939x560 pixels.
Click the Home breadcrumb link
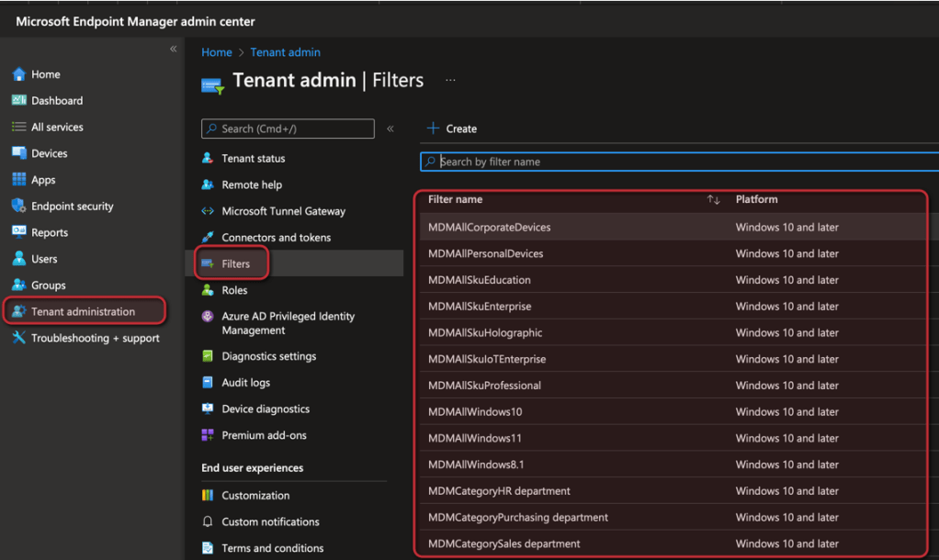click(217, 52)
